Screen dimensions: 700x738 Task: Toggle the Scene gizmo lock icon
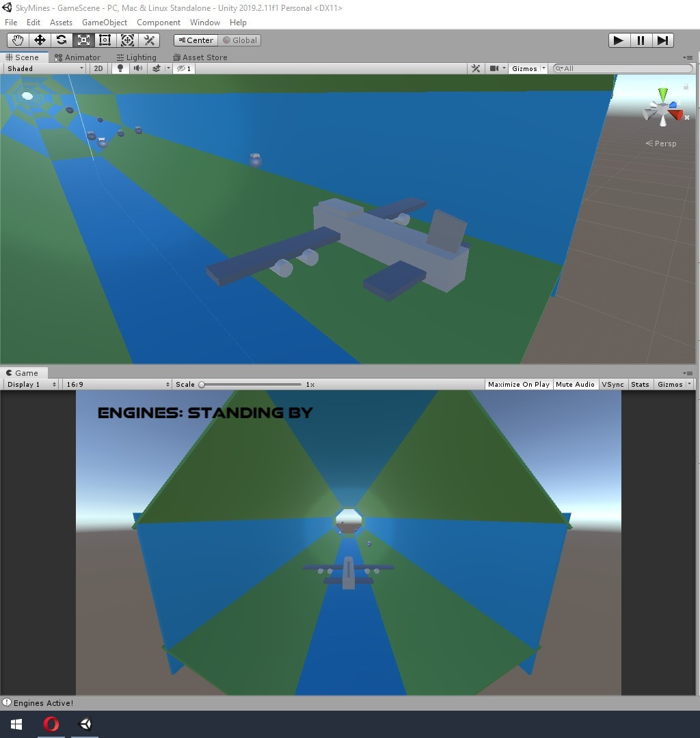[686, 87]
